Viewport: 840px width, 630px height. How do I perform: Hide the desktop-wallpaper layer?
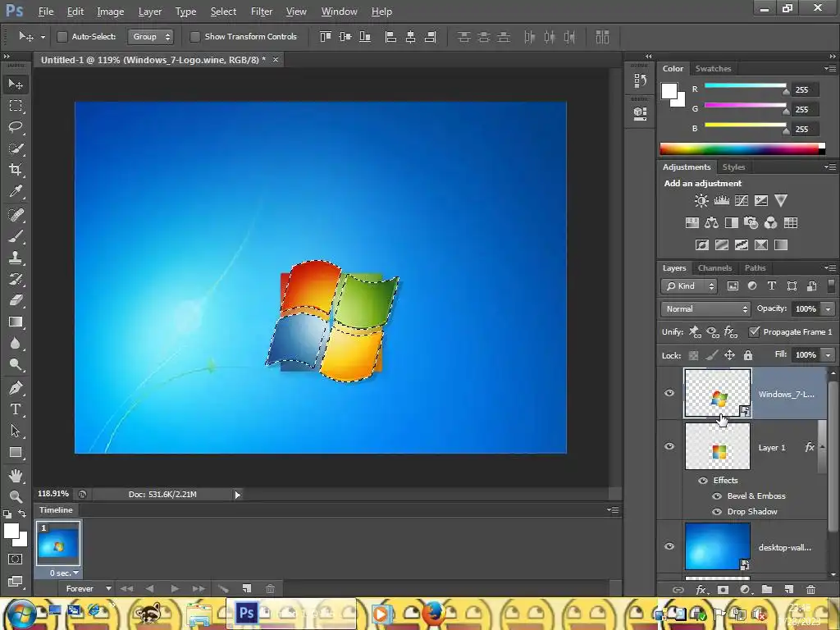(669, 546)
